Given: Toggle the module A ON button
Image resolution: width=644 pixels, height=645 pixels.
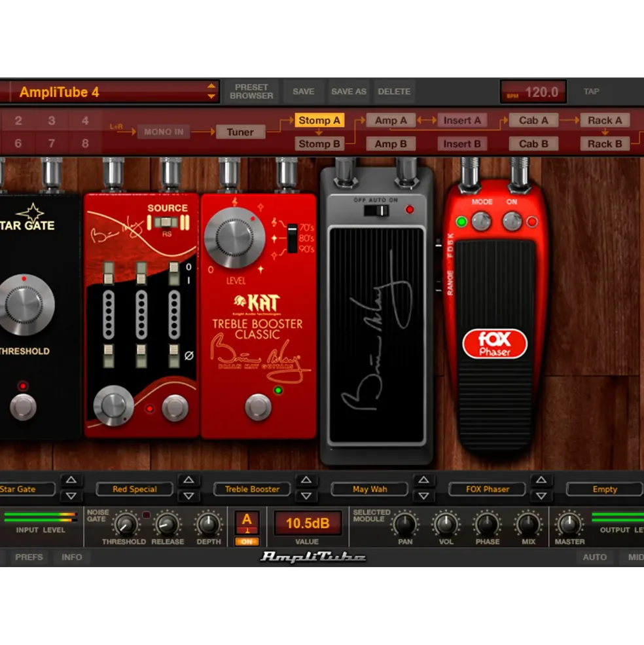Looking at the screenshot, I should [247, 542].
